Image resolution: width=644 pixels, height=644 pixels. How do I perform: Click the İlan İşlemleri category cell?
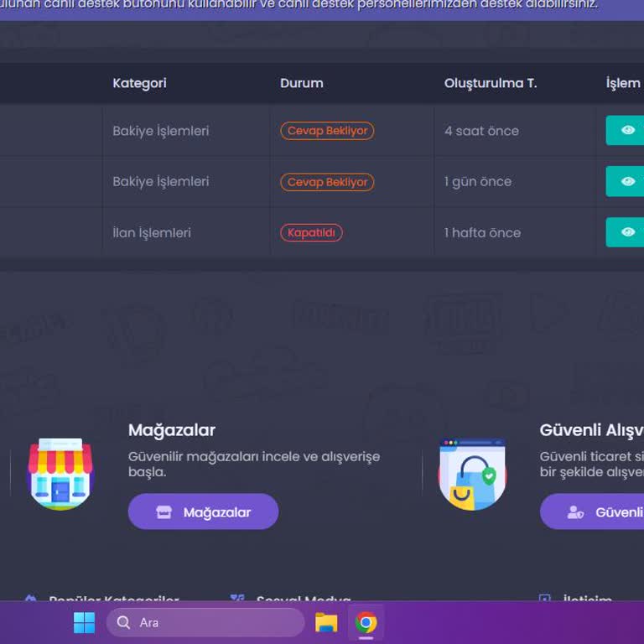coord(152,232)
